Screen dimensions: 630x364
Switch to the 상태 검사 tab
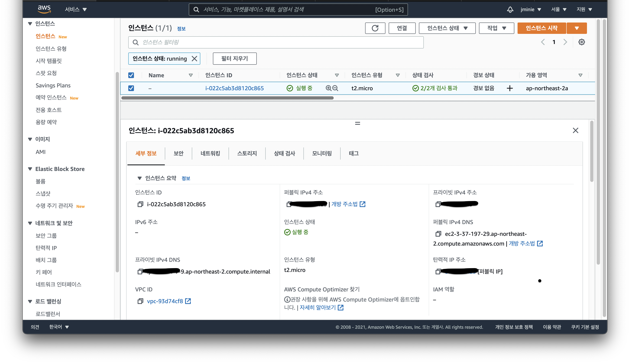(285, 153)
